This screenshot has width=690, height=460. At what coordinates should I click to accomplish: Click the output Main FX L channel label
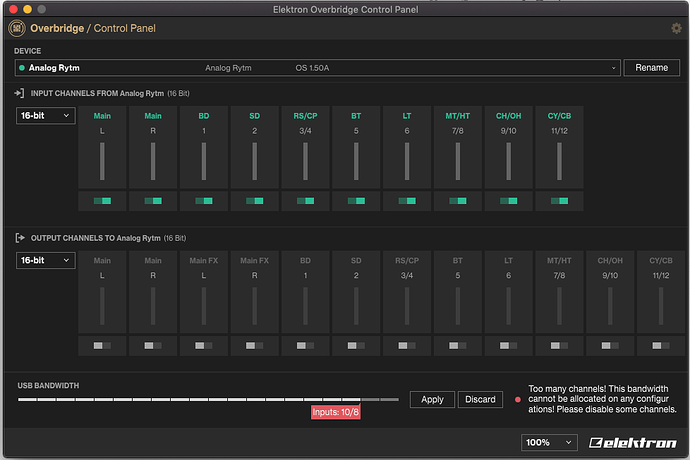pyautogui.click(x=204, y=261)
